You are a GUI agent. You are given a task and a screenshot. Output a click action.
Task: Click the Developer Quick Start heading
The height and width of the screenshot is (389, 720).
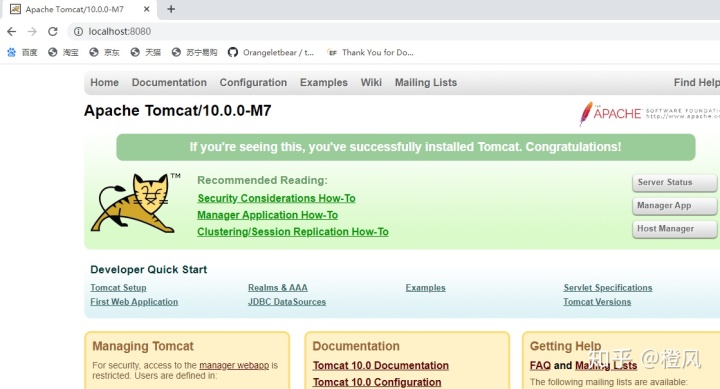point(149,270)
